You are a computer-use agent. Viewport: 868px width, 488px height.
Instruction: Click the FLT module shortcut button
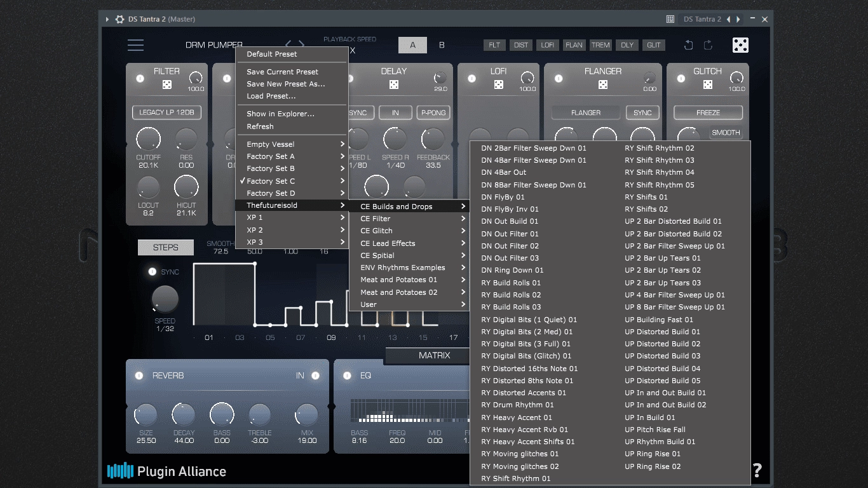tap(494, 45)
